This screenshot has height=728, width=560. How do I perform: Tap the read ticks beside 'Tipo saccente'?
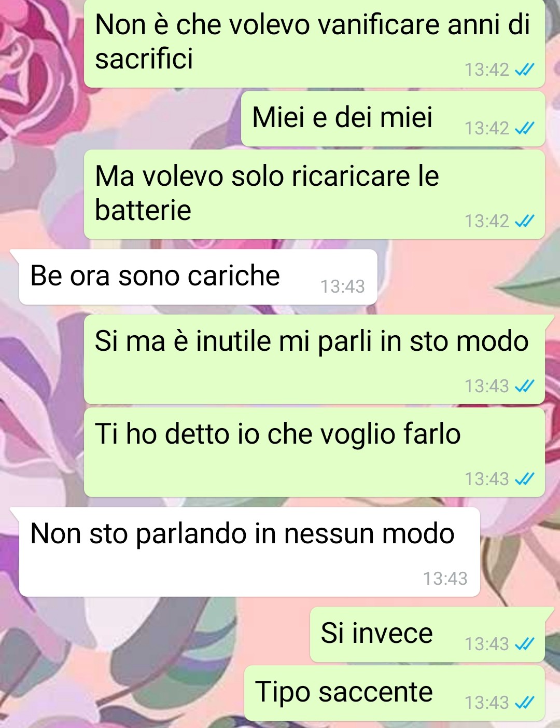[524, 703]
